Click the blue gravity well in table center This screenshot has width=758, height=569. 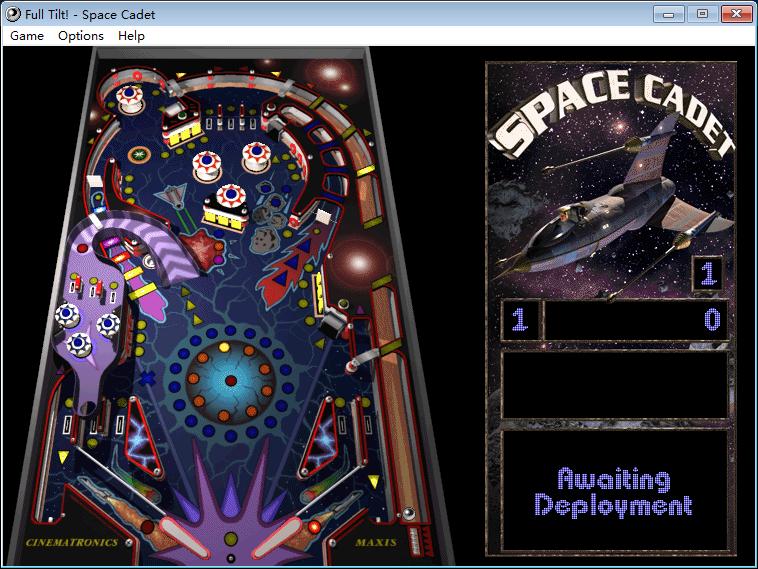click(231, 381)
